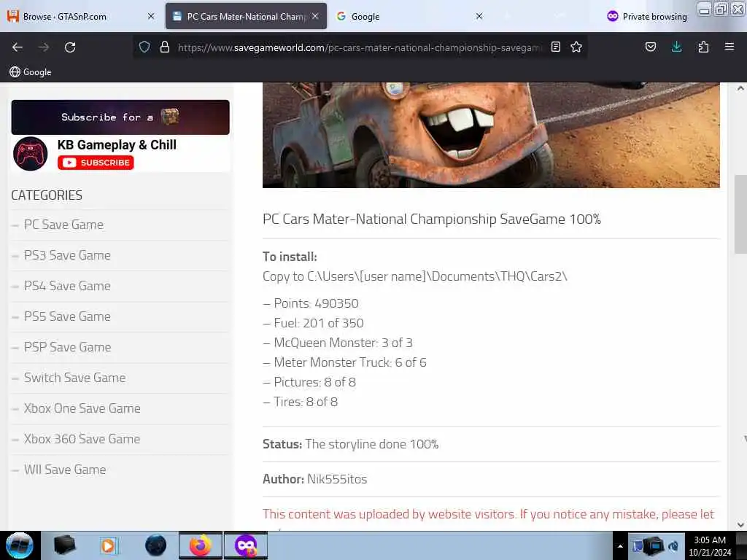The image size is (747, 560).
Task: Open the PSP Save Game category
Action: click(67, 347)
